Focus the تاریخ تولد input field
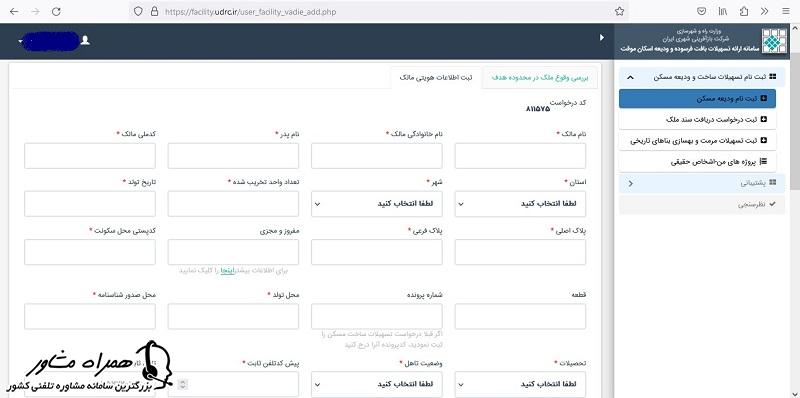The image size is (800, 398). point(90,204)
